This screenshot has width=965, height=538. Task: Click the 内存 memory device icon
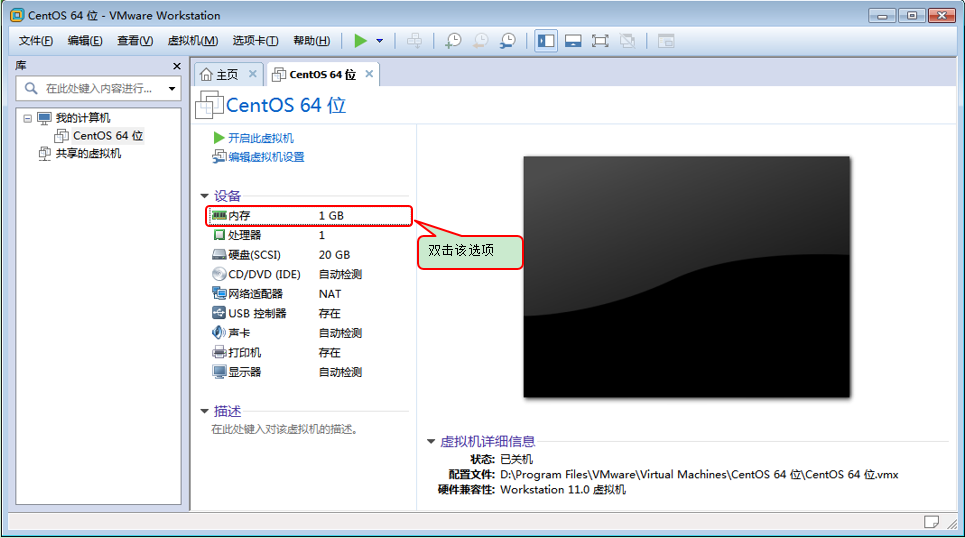tap(219, 215)
